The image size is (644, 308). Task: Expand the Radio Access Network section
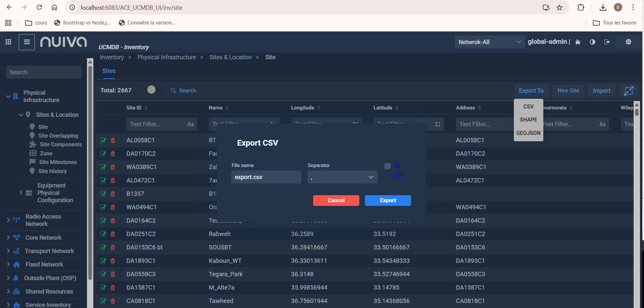(x=8, y=220)
